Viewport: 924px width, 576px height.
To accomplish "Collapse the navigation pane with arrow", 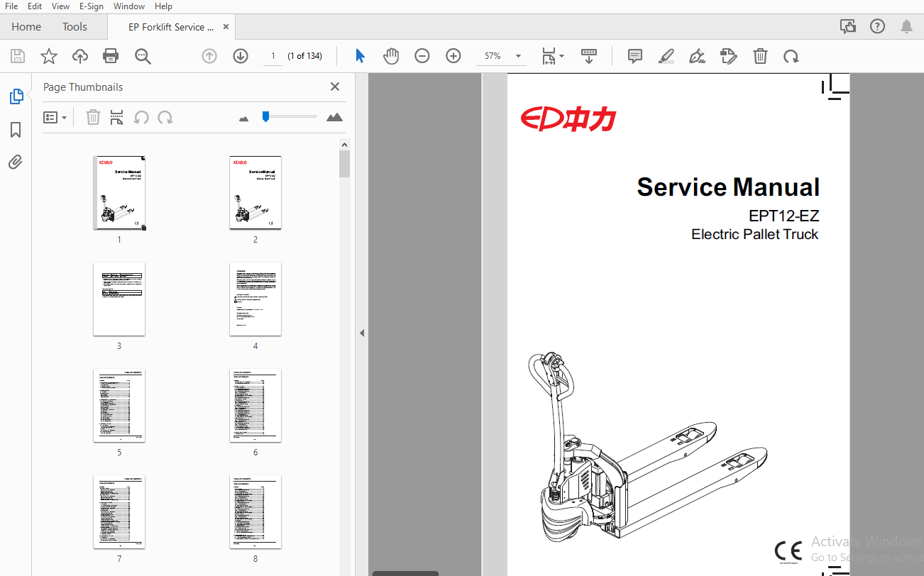I will pos(361,333).
